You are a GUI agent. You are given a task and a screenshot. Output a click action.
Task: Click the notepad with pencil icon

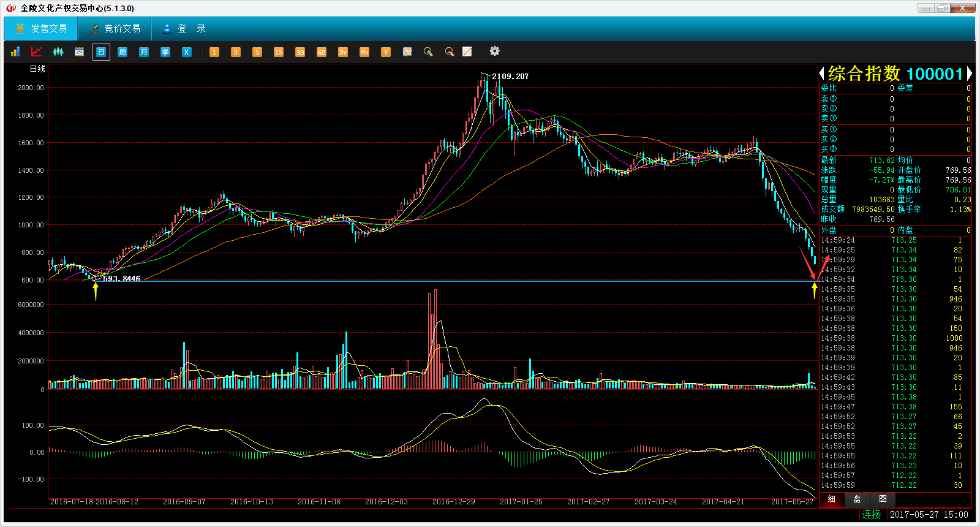(467, 52)
